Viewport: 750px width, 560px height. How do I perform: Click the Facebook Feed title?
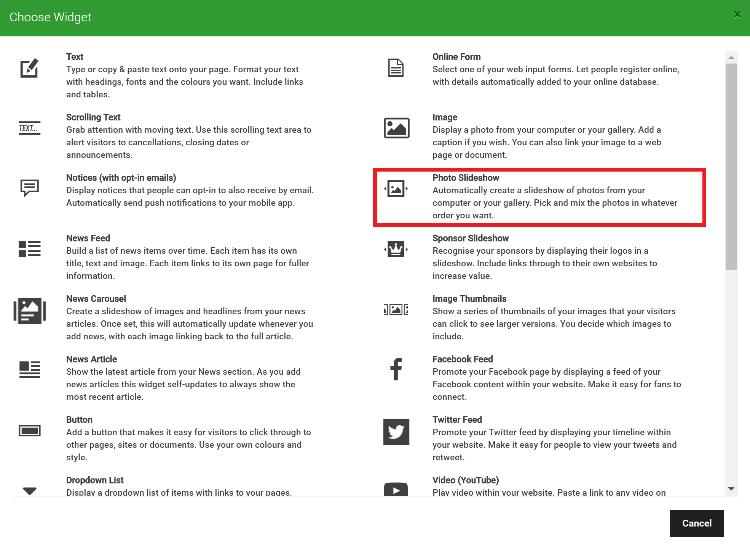pyautogui.click(x=463, y=359)
